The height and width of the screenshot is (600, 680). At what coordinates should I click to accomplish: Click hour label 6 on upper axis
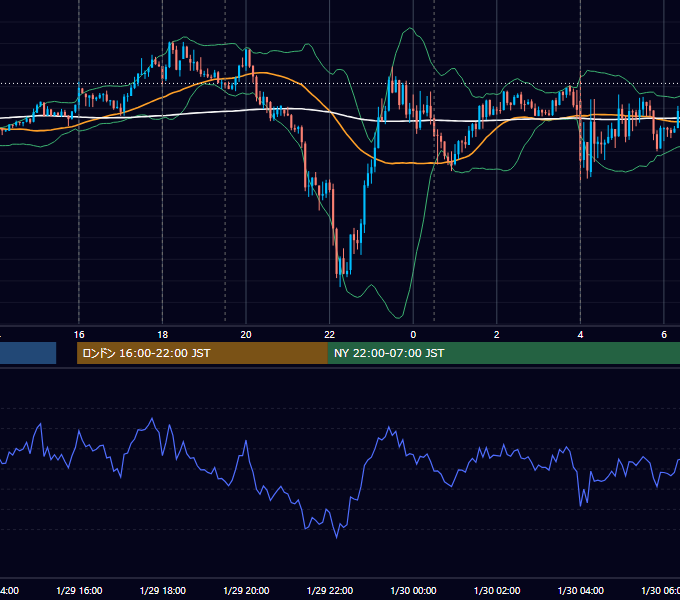664,335
